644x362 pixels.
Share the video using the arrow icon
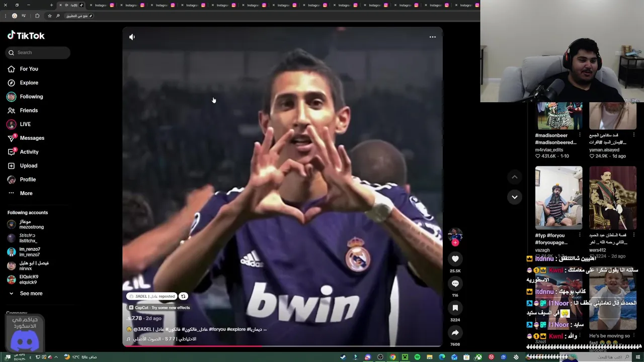pos(455,332)
